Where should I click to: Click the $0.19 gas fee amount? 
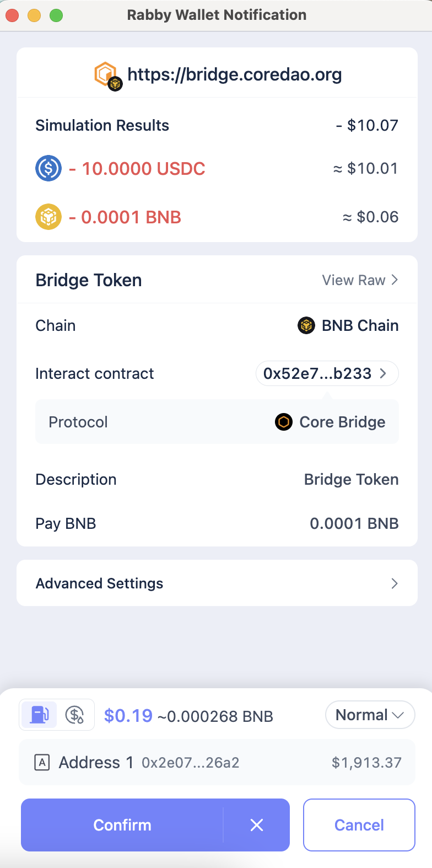pyautogui.click(x=128, y=715)
